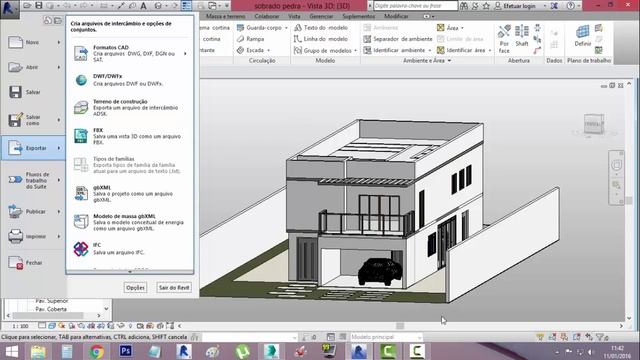
Task: Open Fluxos de trabalho do Suite
Action: (33, 180)
